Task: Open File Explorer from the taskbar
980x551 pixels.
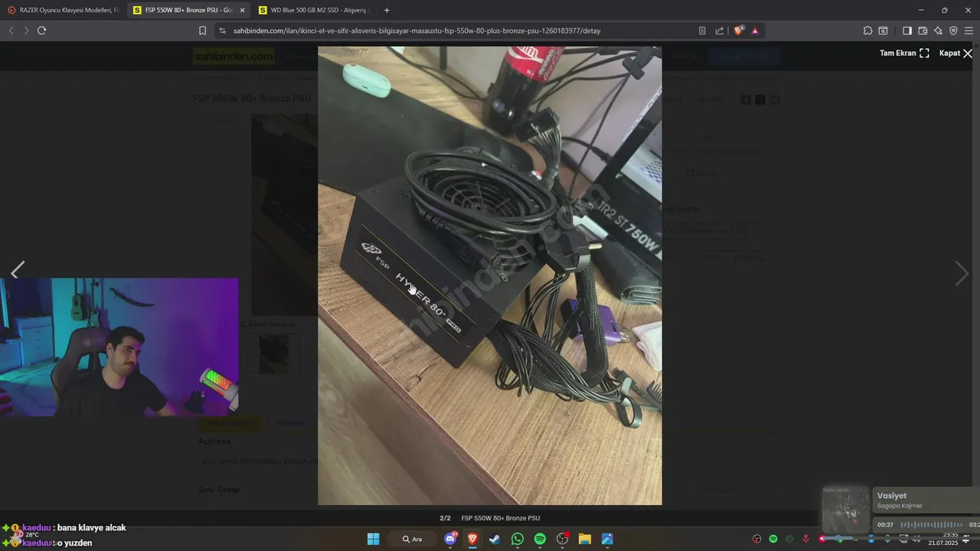Action: 585,539
